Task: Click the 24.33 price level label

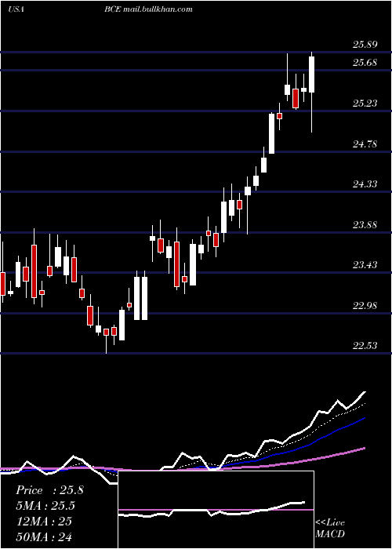Action: tap(365, 184)
